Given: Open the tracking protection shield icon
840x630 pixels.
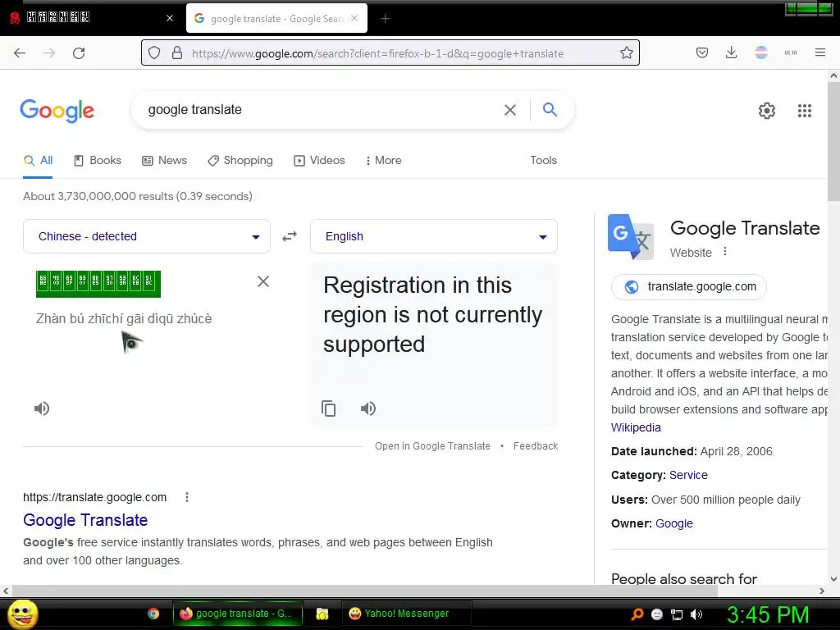Looking at the screenshot, I should coord(154,53).
